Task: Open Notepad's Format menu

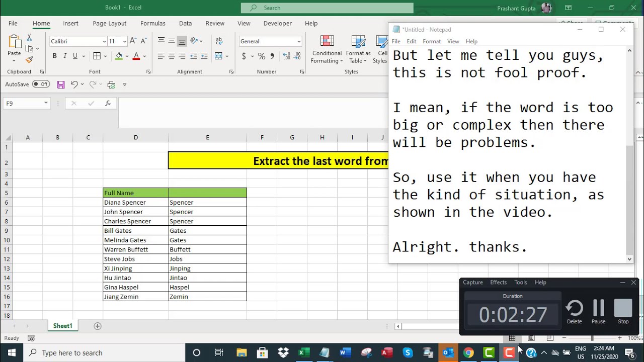Action: [432, 41]
